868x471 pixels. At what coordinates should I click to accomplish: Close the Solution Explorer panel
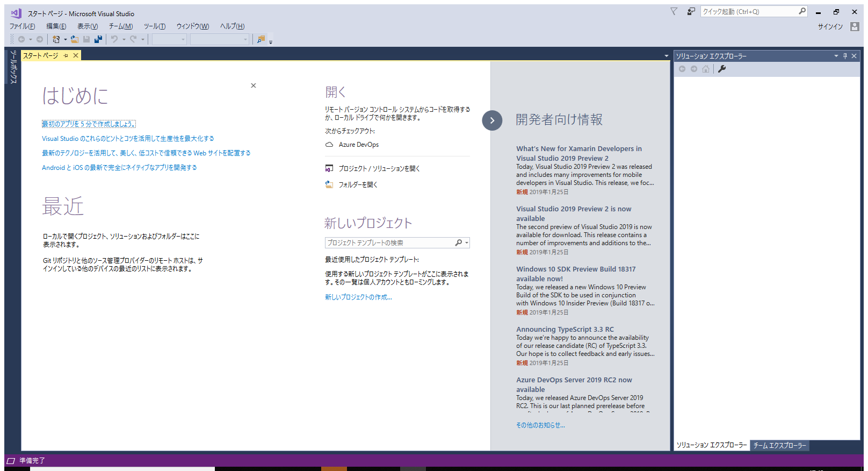[854, 56]
